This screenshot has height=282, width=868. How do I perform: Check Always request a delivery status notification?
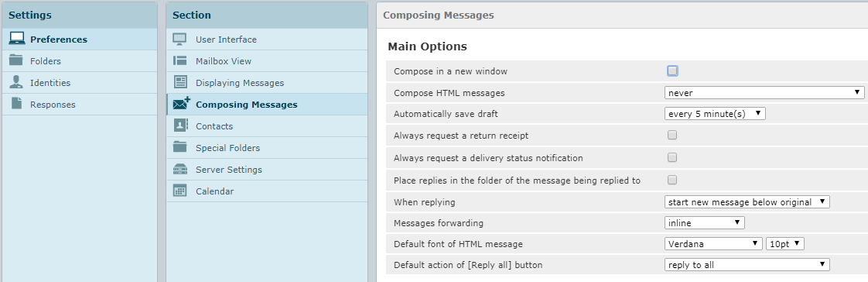pos(672,157)
